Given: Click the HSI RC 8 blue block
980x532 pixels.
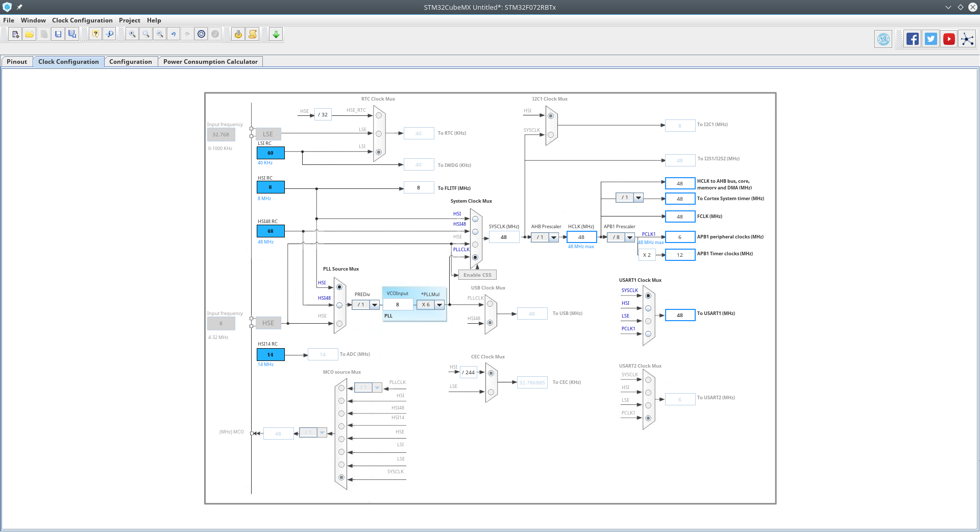Looking at the screenshot, I should point(271,187).
